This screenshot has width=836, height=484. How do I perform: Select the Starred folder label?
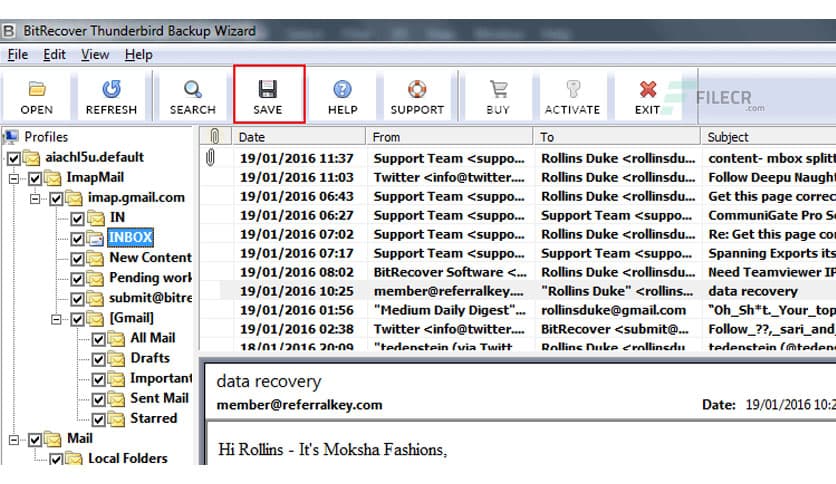tap(154, 418)
